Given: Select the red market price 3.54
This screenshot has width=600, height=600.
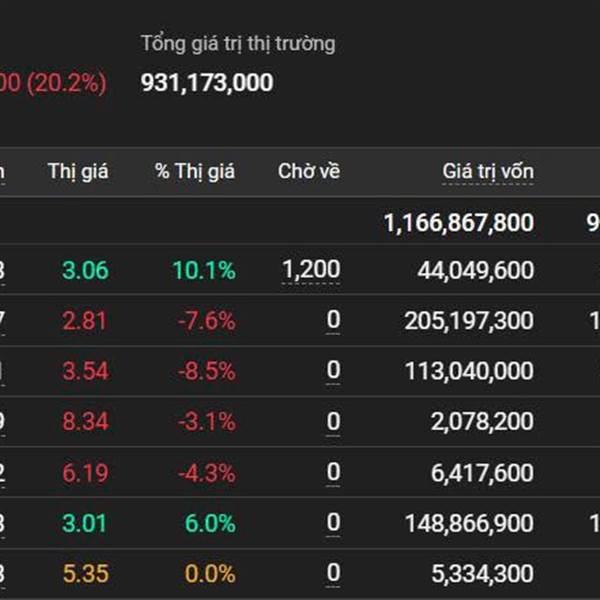Looking at the screenshot, I should coord(85,371).
